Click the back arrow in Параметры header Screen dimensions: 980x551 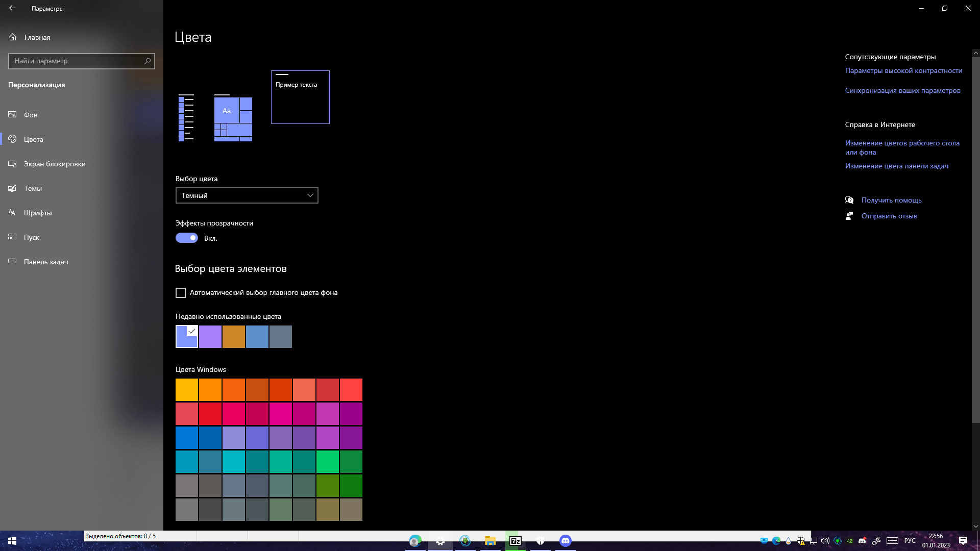point(12,8)
